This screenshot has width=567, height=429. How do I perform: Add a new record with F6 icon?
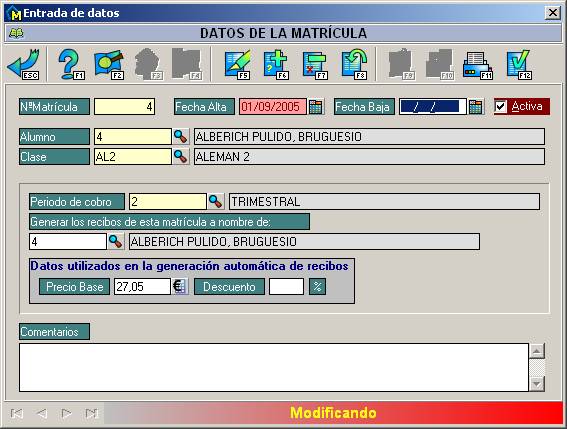[x=276, y=64]
